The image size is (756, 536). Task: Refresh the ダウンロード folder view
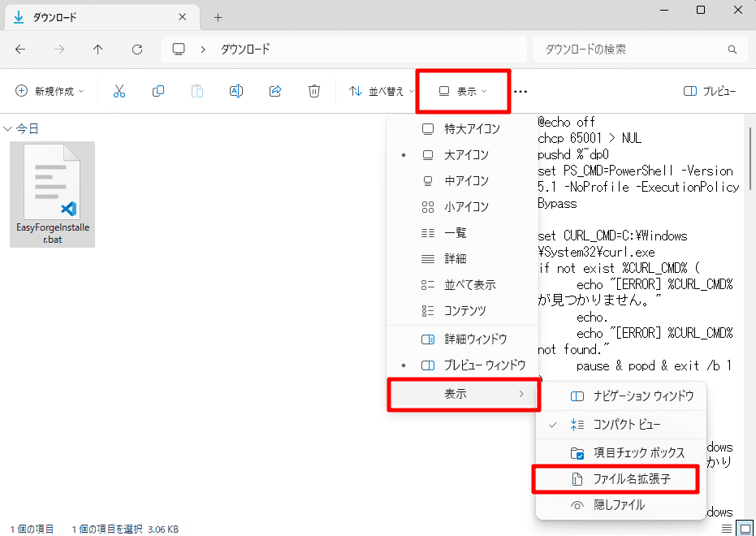pos(137,50)
